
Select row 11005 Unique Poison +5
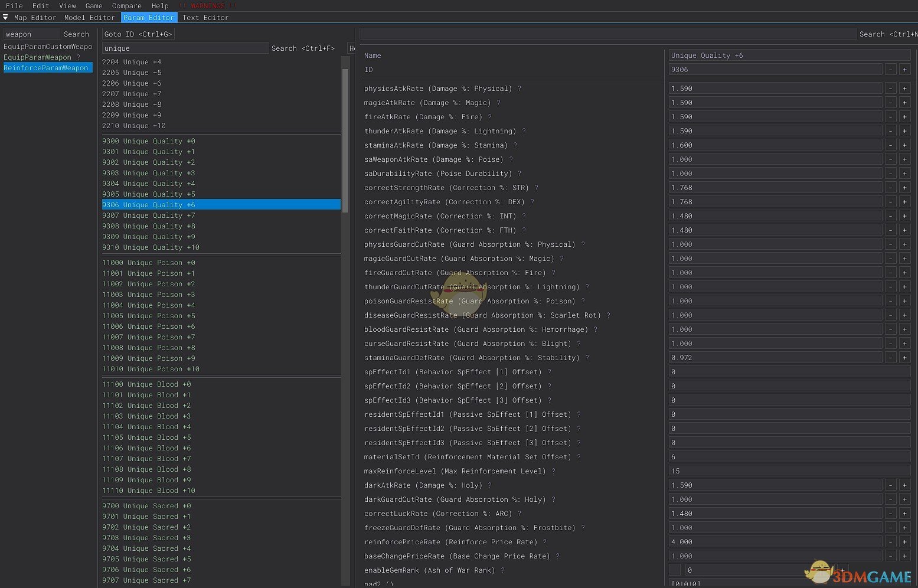[221, 316]
